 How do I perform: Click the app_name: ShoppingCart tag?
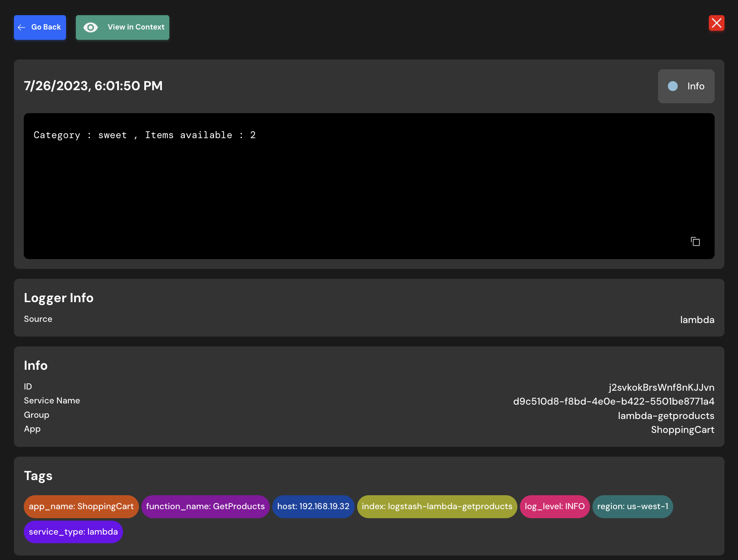(x=81, y=507)
